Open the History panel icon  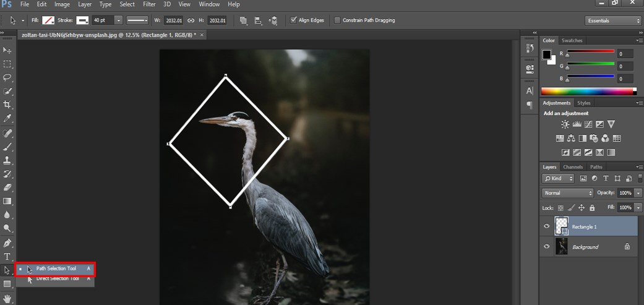[530, 48]
